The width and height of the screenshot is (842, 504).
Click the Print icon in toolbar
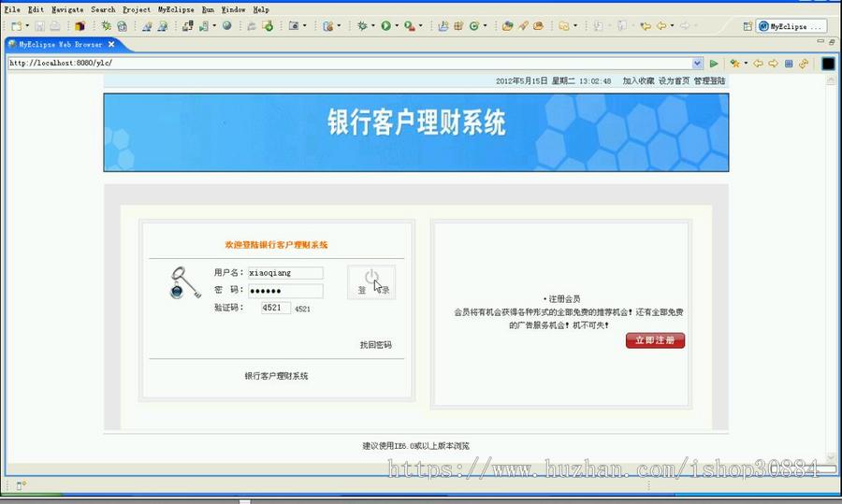(x=55, y=26)
